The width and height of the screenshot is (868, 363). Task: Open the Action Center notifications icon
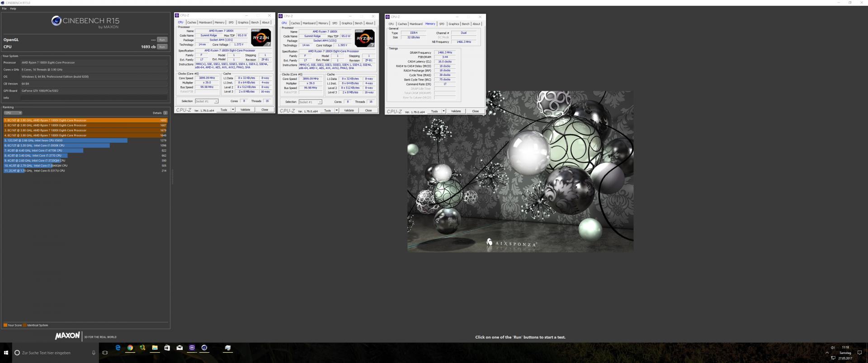[x=859, y=353]
